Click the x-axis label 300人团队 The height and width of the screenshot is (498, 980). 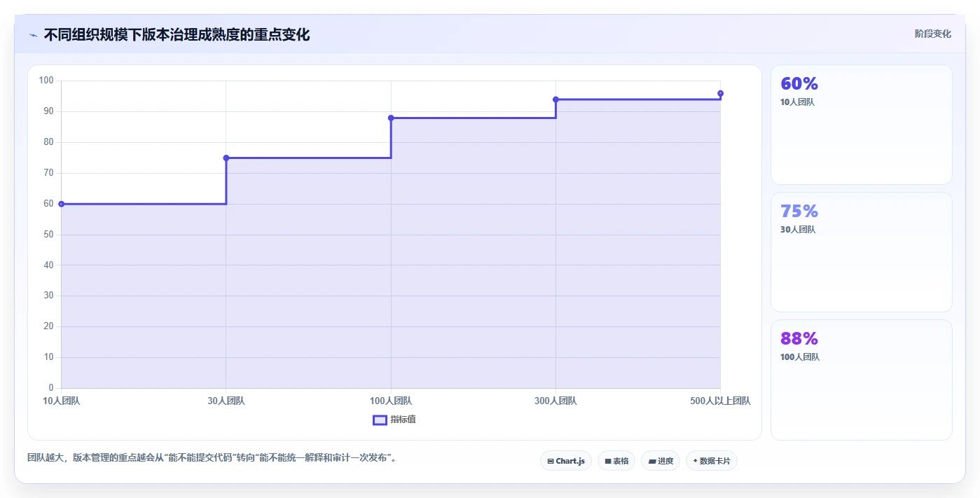[555, 401]
